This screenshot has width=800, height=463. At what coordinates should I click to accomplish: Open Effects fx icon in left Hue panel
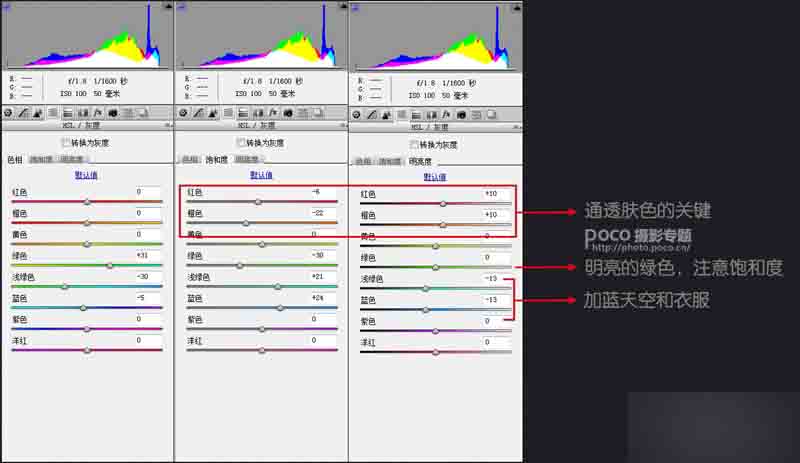pyautogui.click(x=98, y=113)
